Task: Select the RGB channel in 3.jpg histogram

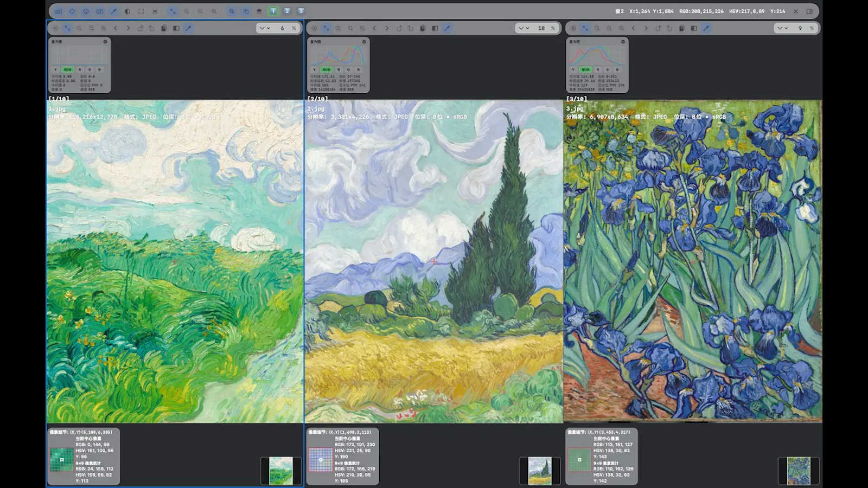Action: [x=585, y=69]
